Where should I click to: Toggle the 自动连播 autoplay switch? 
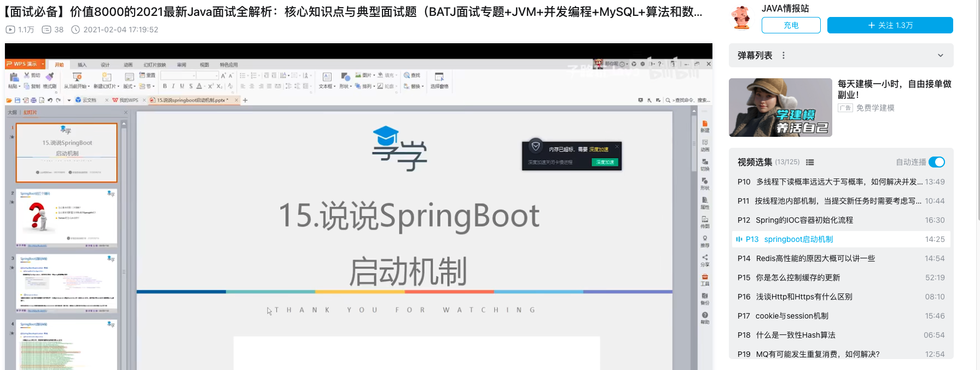click(936, 162)
